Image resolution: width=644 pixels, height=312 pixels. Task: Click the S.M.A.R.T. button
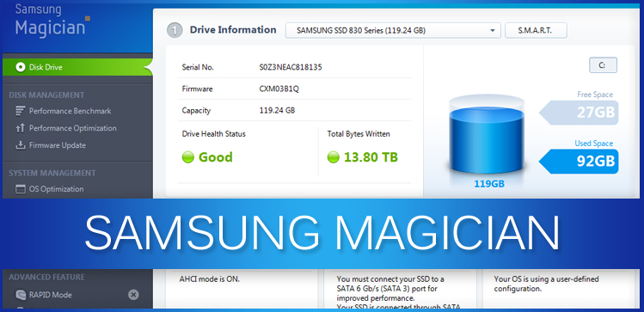click(536, 30)
